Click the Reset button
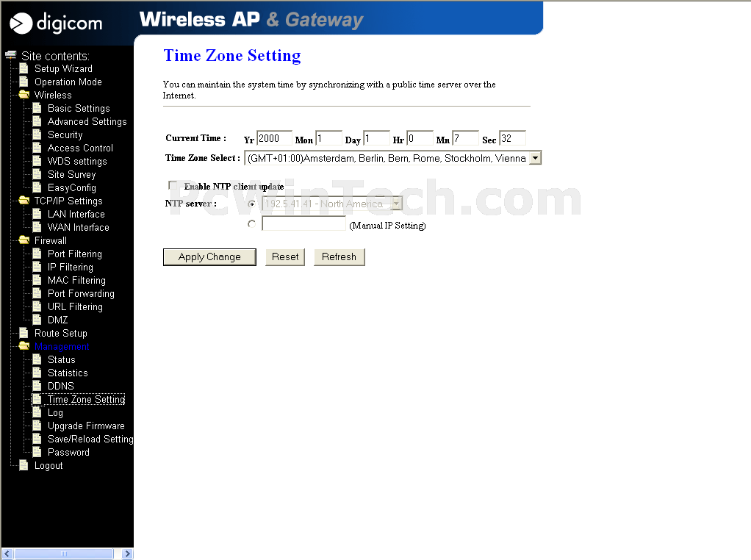751x560 pixels. click(285, 256)
